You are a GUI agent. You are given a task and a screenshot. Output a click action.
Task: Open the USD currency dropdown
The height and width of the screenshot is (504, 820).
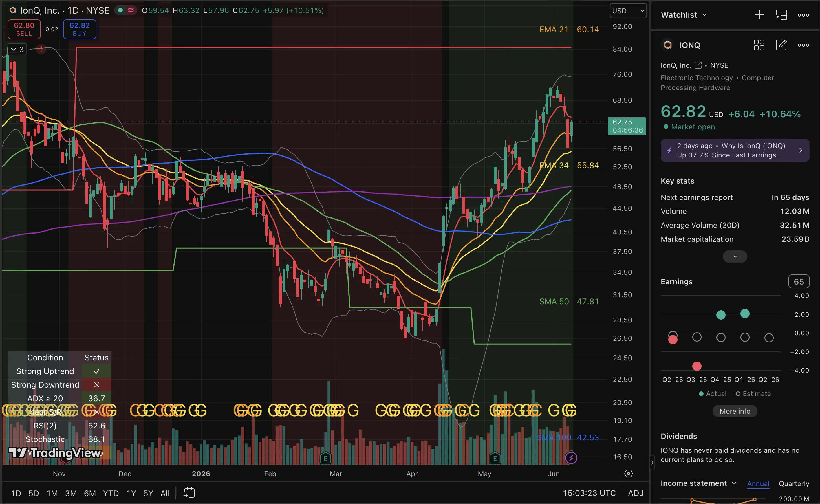click(628, 11)
